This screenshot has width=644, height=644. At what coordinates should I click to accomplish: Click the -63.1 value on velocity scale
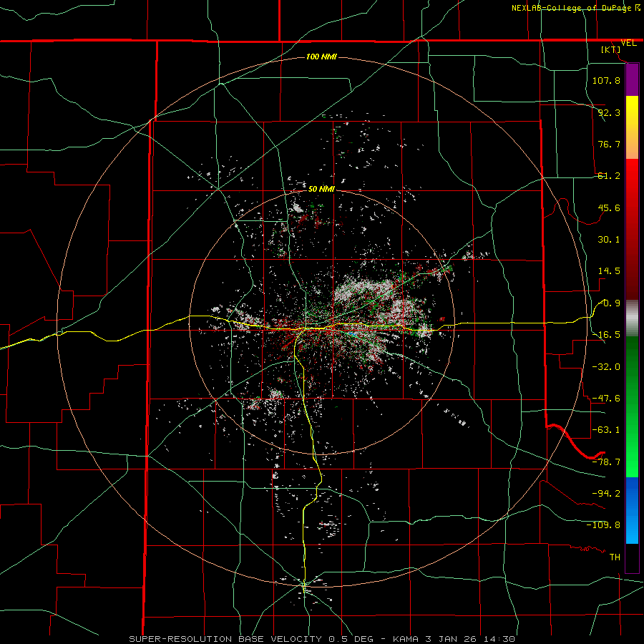(x=606, y=430)
